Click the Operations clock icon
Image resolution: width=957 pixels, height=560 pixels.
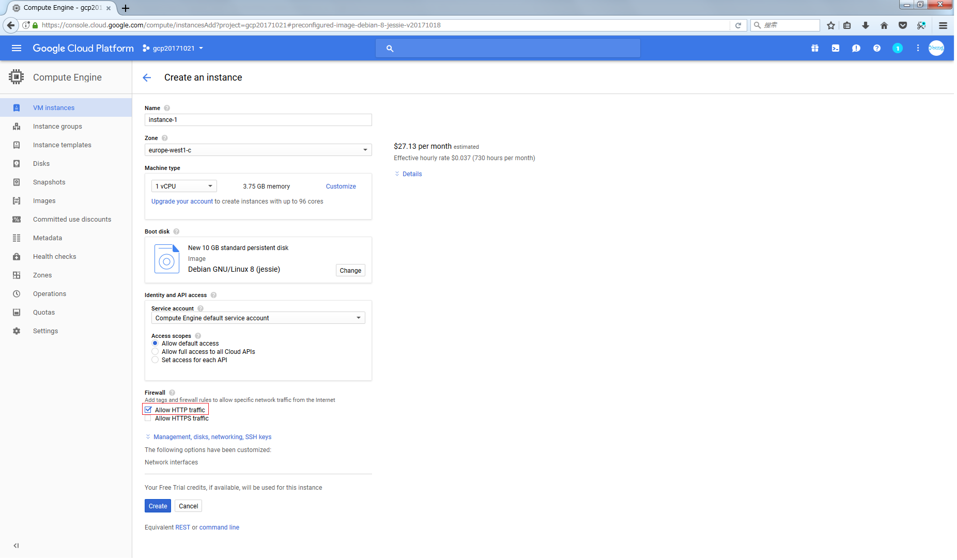click(x=17, y=294)
